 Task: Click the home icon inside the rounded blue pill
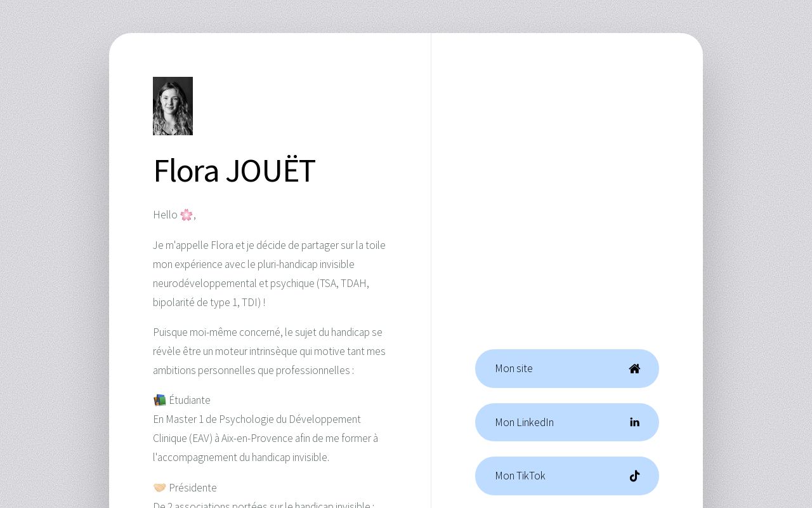(x=634, y=368)
